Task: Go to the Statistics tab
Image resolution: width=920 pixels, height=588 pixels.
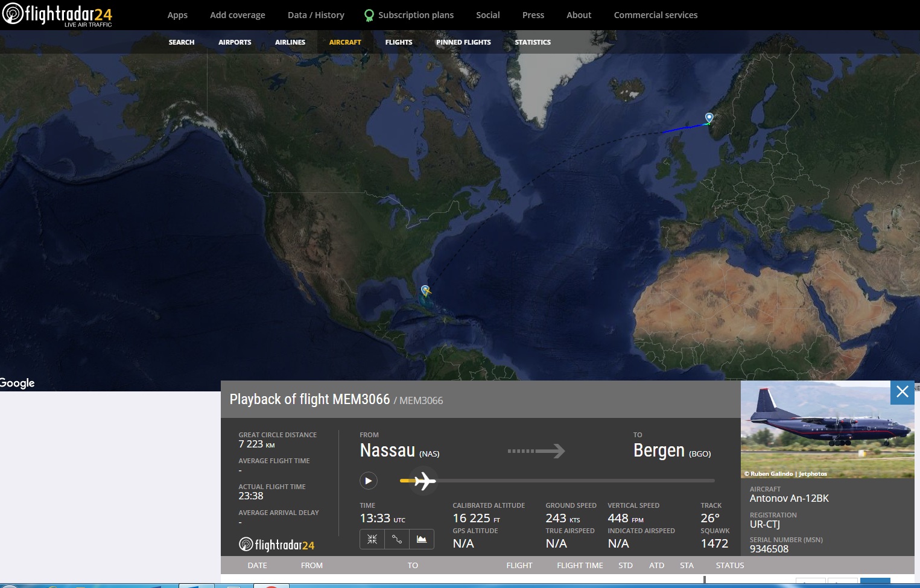Action: click(533, 42)
